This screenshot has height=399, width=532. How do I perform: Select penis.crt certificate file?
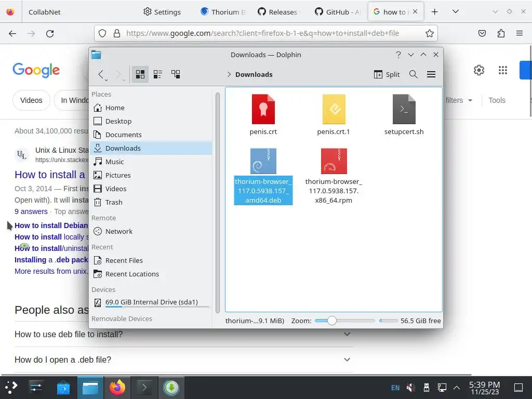pos(263,115)
